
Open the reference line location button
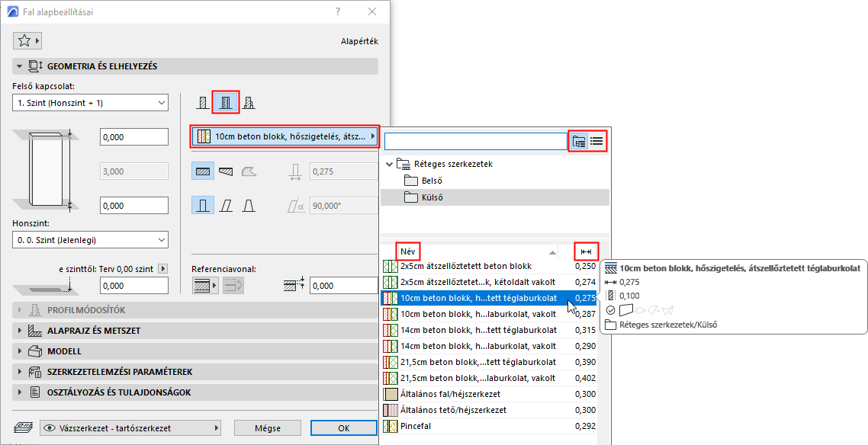pos(205,285)
